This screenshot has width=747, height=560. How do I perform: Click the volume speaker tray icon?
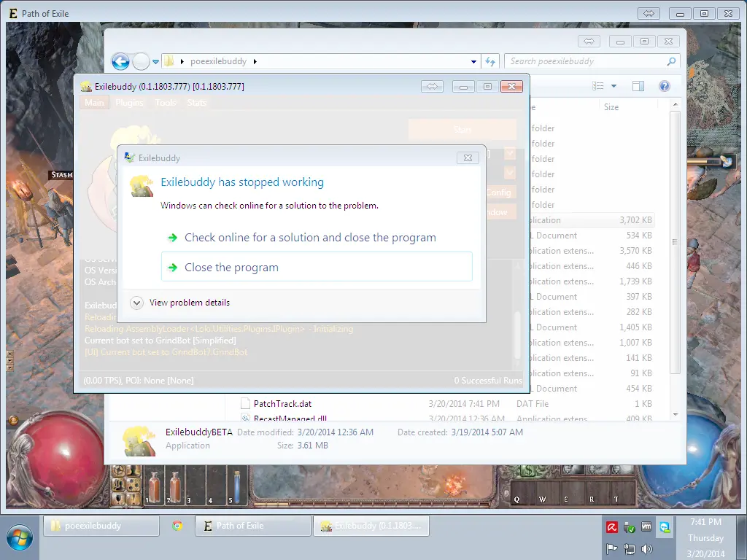(x=646, y=548)
